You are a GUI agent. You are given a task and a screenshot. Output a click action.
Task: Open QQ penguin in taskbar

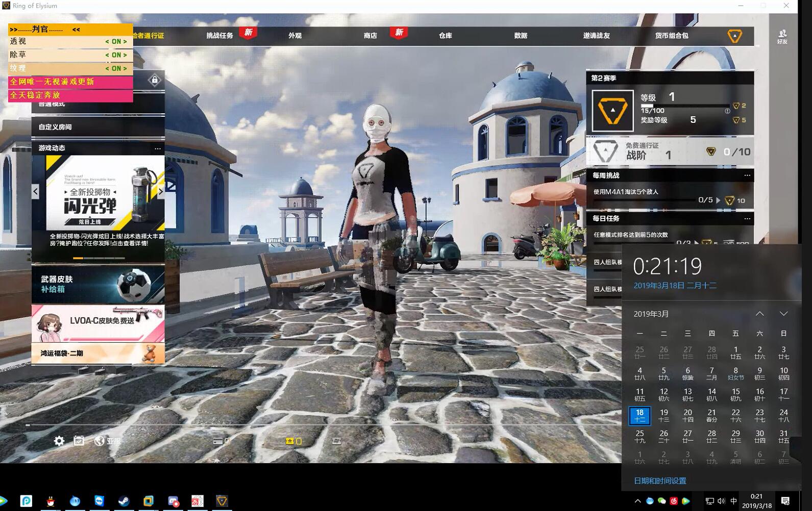click(x=51, y=501)
